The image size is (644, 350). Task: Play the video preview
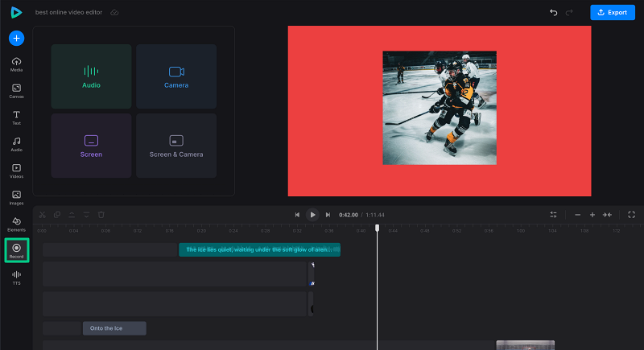click(x=312, y=215)
